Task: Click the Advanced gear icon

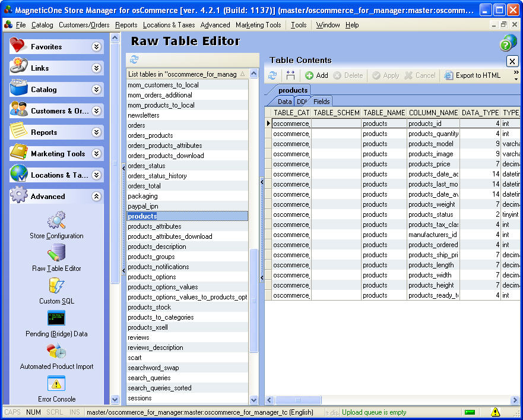Action: pyautogui.click(x=18, y=195)
